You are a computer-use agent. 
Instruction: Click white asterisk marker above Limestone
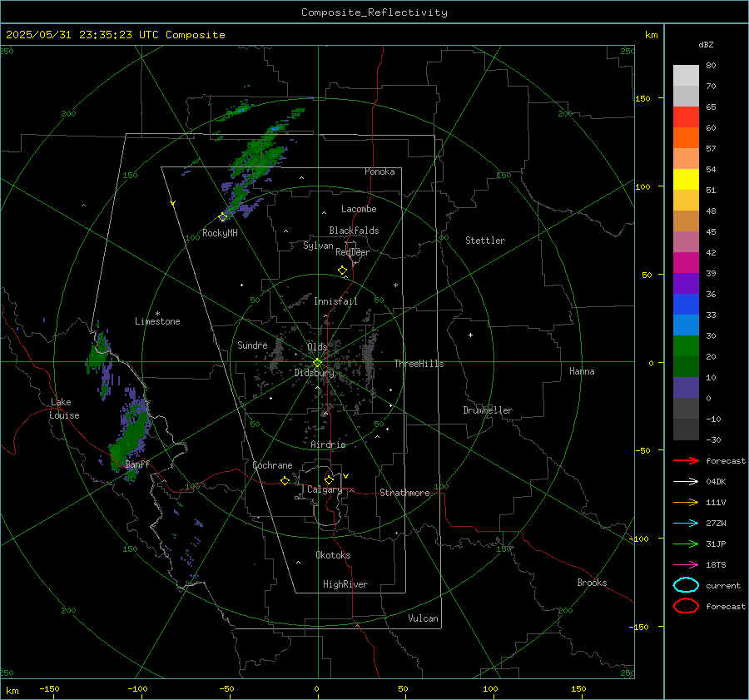pos(157,314)
